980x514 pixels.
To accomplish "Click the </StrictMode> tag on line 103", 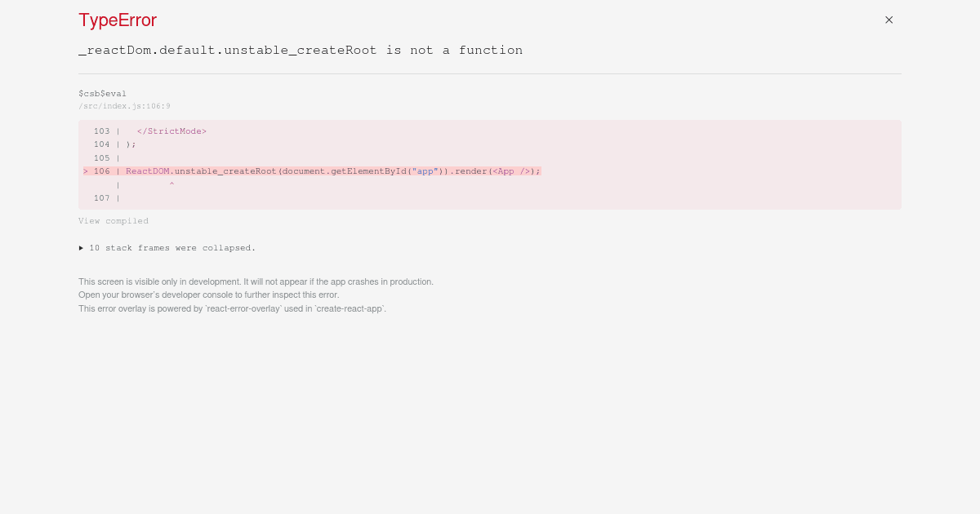I will coord(171,131).
